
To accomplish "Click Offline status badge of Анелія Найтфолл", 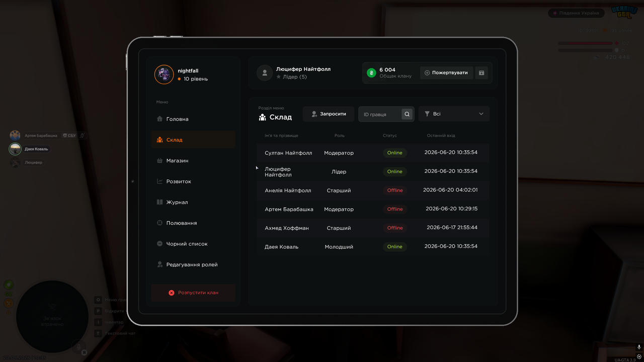I will (x=395, y=191).
